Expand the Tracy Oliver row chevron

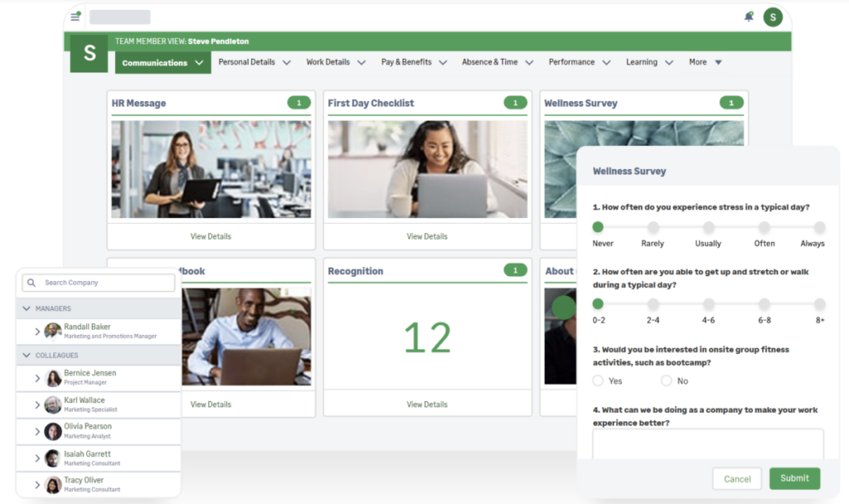coord(37,484)
